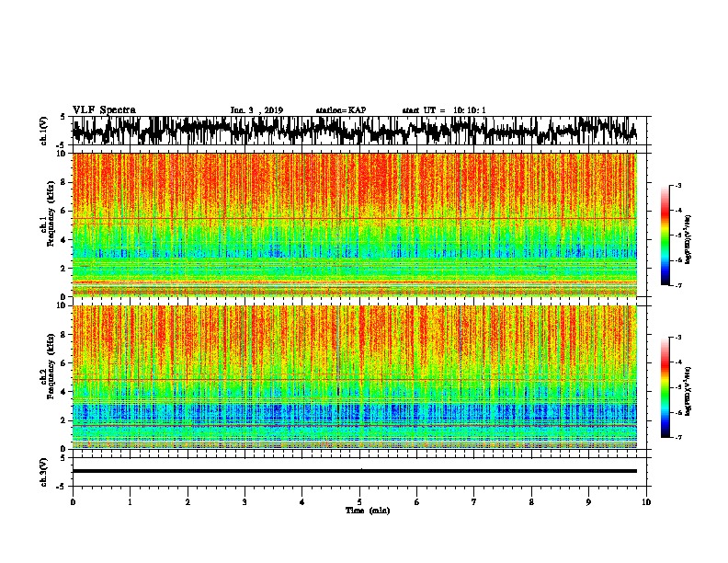
Task: Click the "-3" label on ch.2 color bar
Action: pyautogui.click(x=678, y=338)
